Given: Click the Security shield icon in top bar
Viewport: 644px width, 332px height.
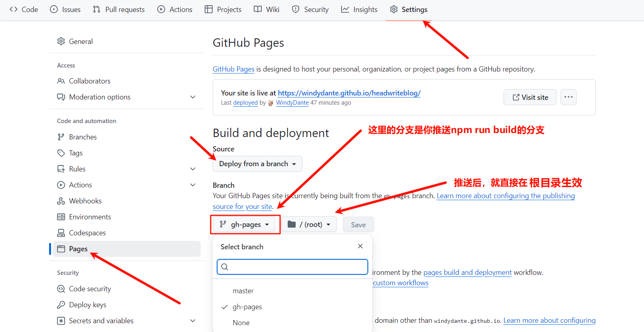Looking at the screenshot, I should (x=296, y=9).
